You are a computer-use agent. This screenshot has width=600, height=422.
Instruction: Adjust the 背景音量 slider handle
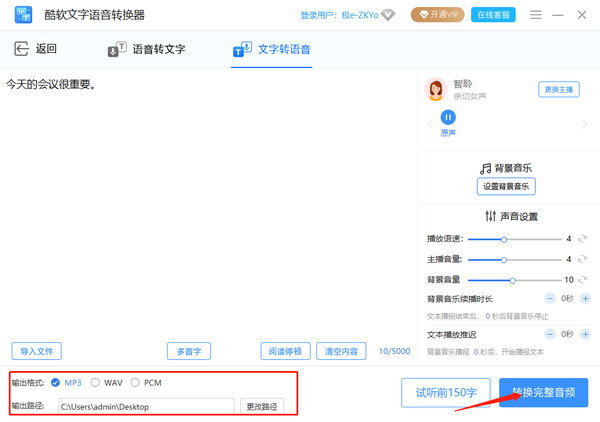[x=512, y=280]
